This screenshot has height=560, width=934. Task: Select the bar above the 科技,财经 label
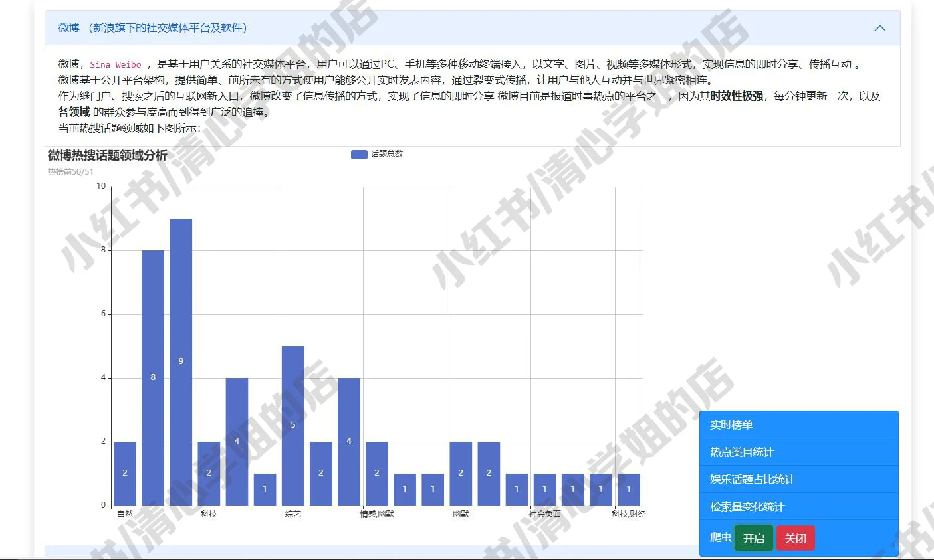pyautogui.click(x=629, y=490)
